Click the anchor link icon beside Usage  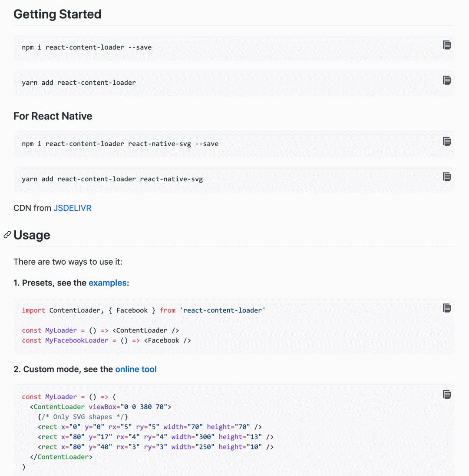click(7, 235)
